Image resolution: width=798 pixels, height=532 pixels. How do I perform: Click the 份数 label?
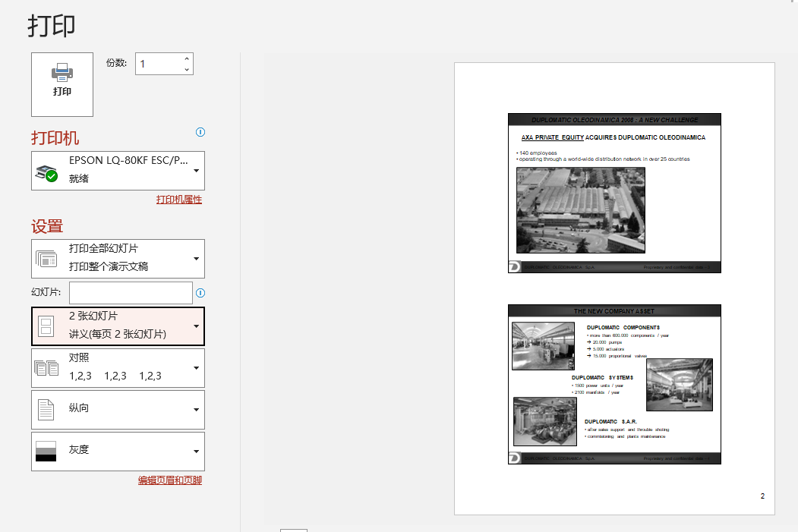tap(116, 63)
